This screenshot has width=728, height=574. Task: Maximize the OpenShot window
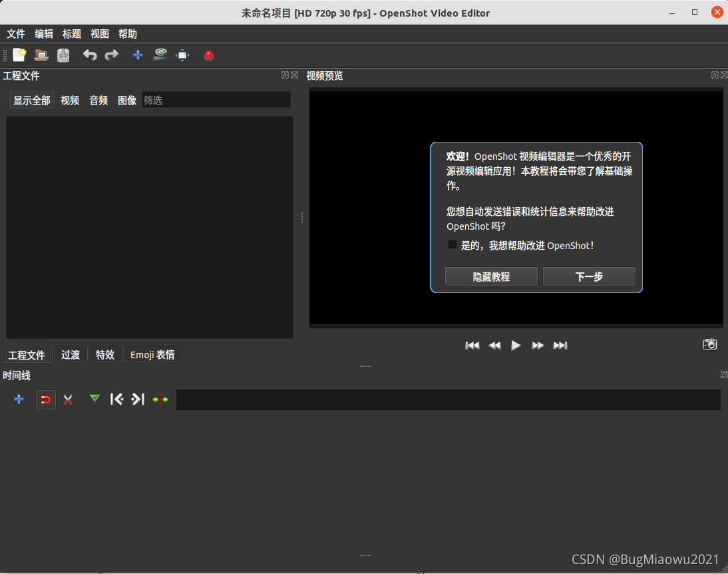point(695,12)
